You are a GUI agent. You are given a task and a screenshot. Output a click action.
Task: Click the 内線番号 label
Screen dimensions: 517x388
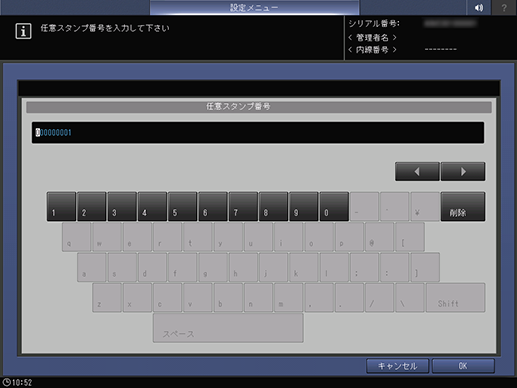pyautogui.click(x=372, y=50)
